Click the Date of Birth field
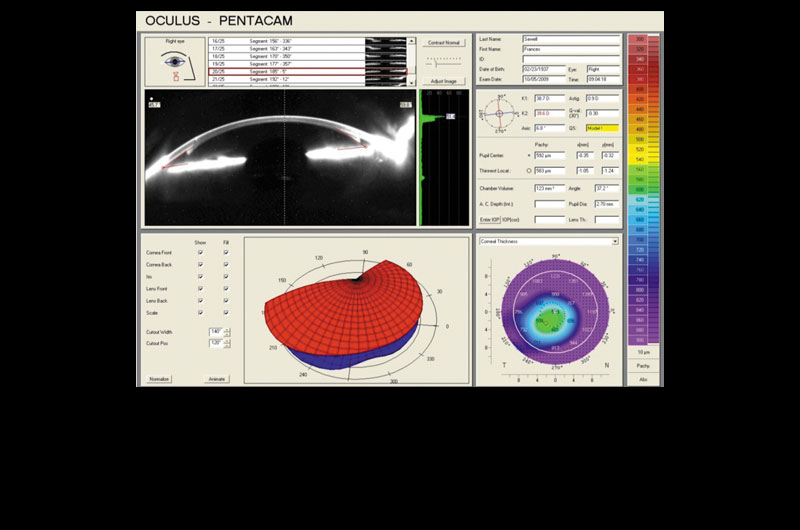Viewport: 800px width, 530px height. (544, 69)
